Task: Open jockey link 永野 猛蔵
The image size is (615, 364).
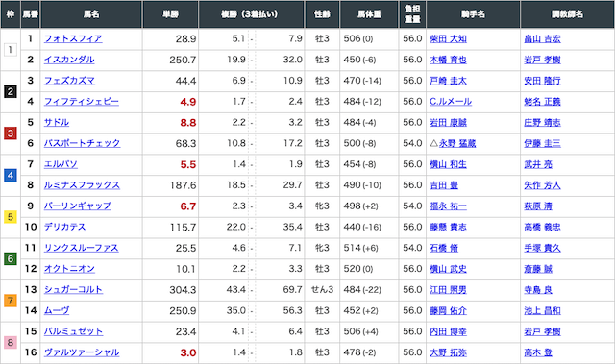Action: tap(457, 143)
